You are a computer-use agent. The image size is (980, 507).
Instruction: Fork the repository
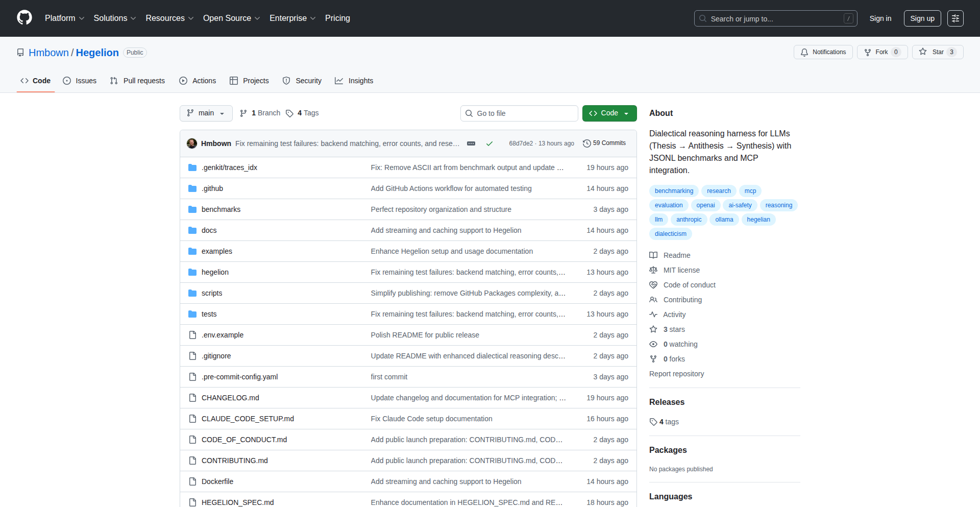pyautogui.click(x=876, y=52)
